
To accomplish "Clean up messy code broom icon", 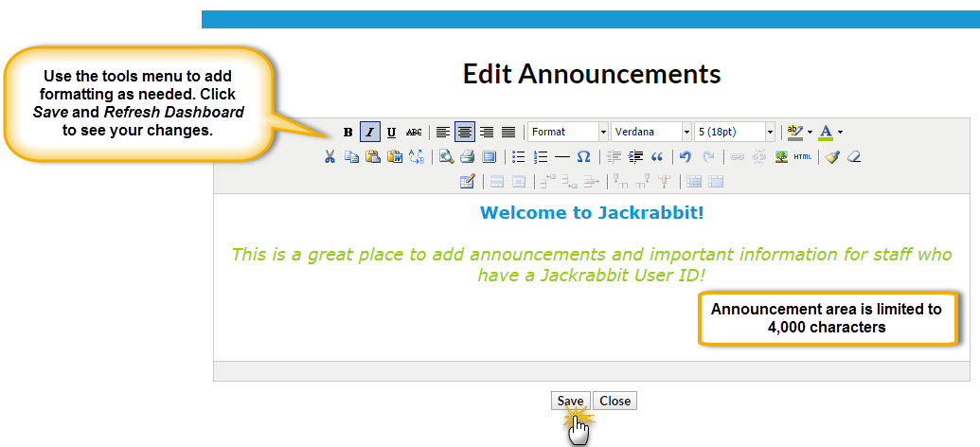I will point(832,157).
